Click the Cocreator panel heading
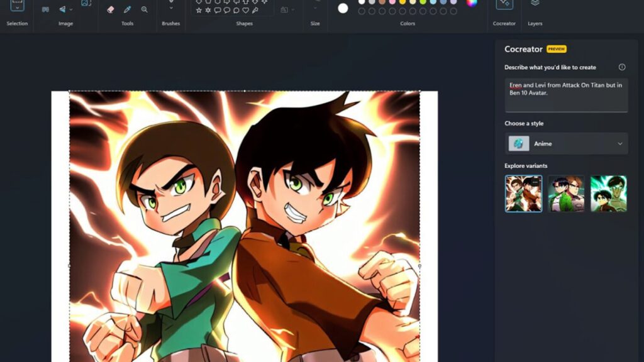Viewport: 644px width, 362px height. (x=524, y=49)
